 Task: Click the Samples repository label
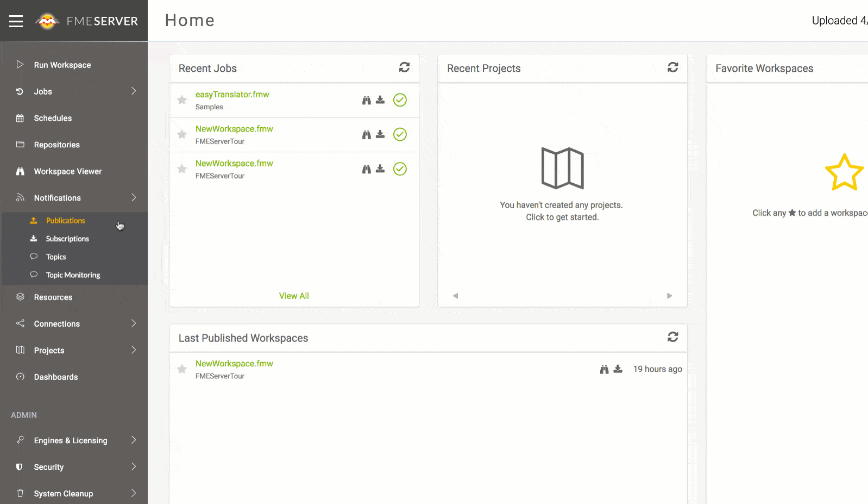click(x=209, y=107)
